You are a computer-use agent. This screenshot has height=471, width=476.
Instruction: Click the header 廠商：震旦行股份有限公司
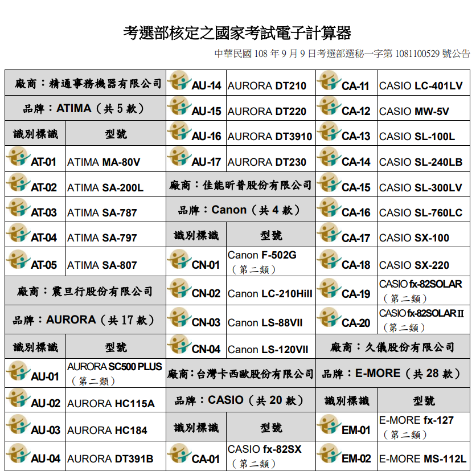[85, 290]
